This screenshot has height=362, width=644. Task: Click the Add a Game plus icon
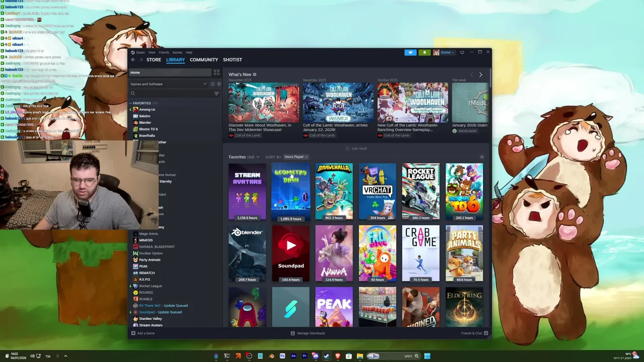133,333
